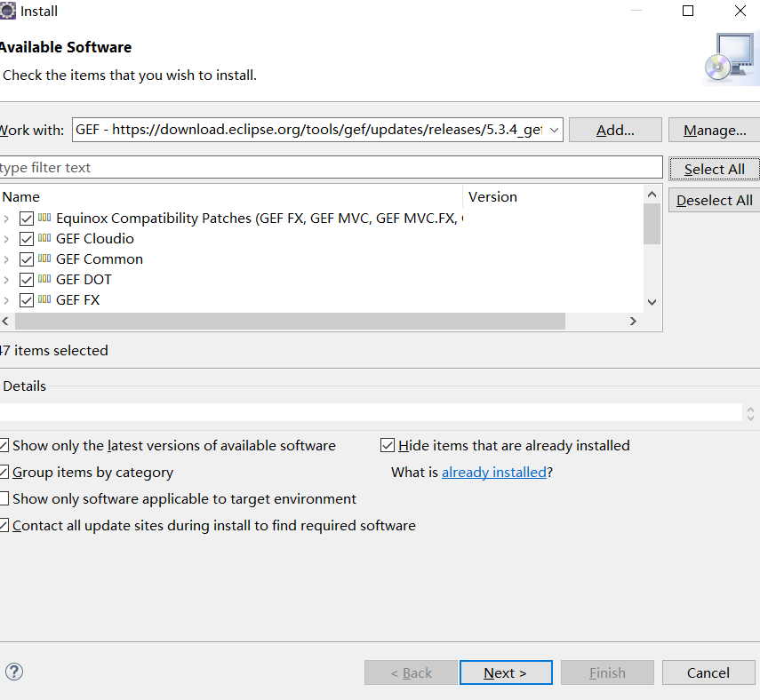The height and width of the screenshot is (700, 760).
Task: Click the Details area up/down stepper
Action: [x=750, y=414]
